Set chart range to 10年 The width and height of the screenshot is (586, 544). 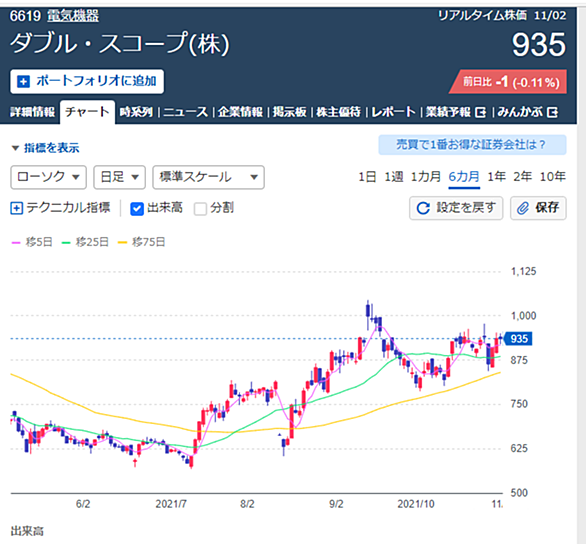pos(553,176)
